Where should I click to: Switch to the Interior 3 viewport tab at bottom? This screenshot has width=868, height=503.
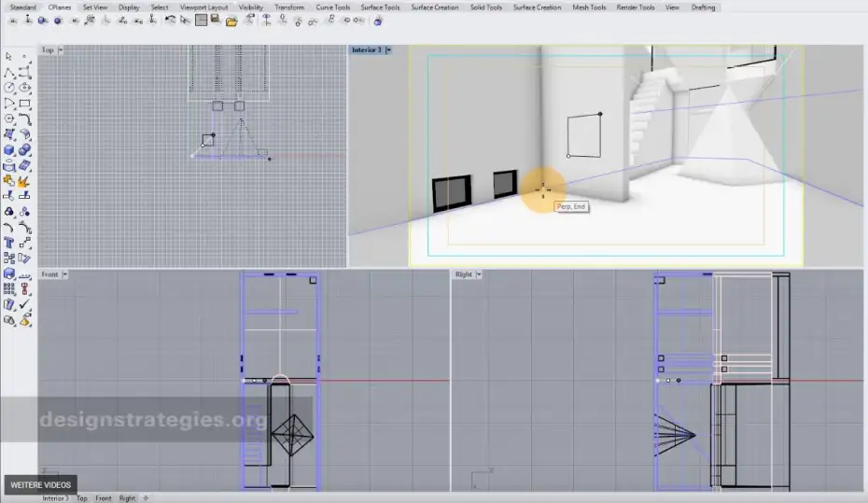pyautogui.click(x=55, y=498)
